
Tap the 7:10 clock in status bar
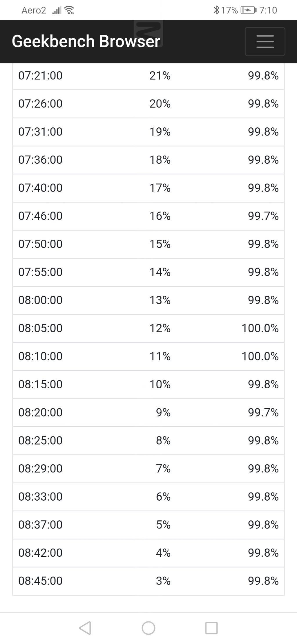(268, 10)
